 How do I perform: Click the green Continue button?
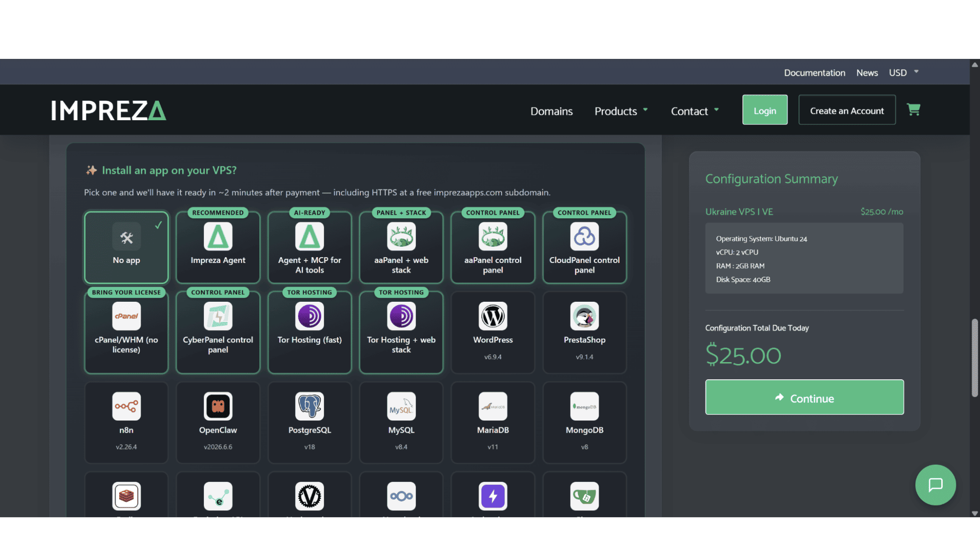point(804,397)
